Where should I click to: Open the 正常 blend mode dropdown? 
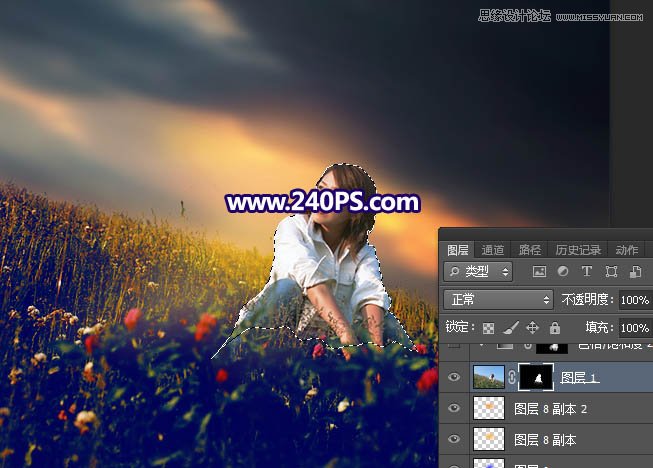[497, 299]
